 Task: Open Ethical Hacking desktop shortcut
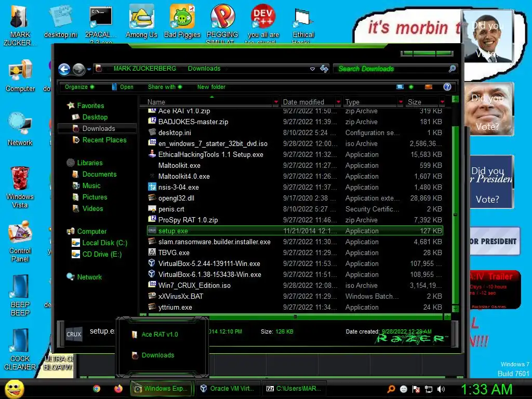303,24
